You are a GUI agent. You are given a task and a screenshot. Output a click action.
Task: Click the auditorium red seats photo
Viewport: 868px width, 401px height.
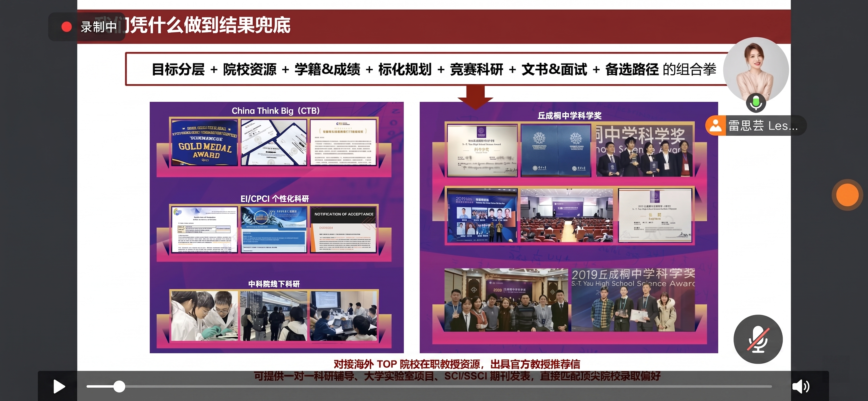567,215
